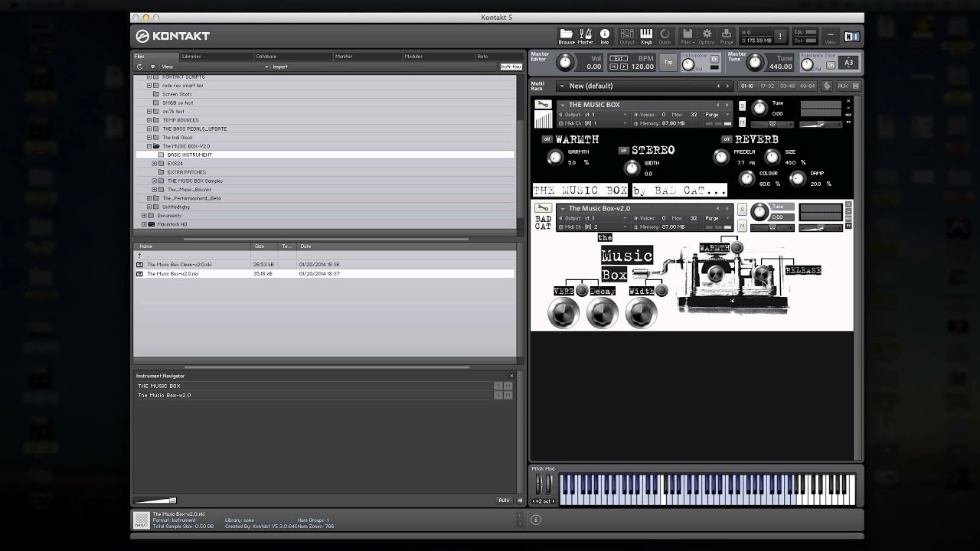
Task: Solo THE MUSIC BOX instrument
Action: 742,106
